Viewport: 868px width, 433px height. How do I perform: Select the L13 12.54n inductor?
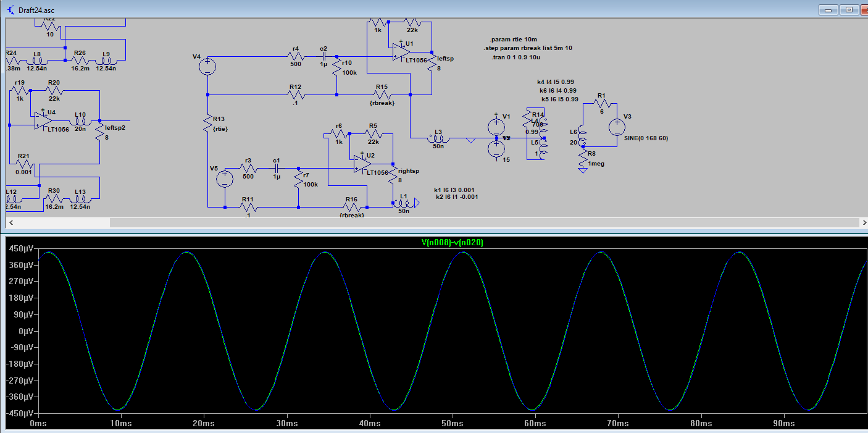click(80, 199)
